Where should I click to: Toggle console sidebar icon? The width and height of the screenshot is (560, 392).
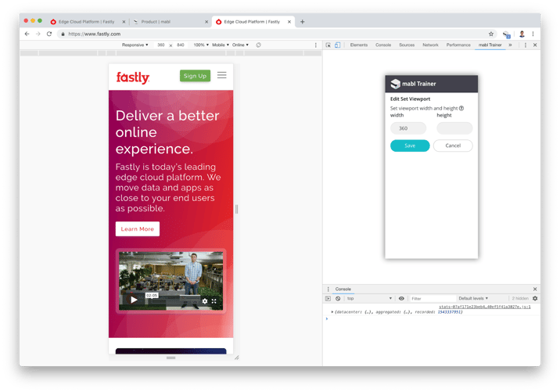328,298
